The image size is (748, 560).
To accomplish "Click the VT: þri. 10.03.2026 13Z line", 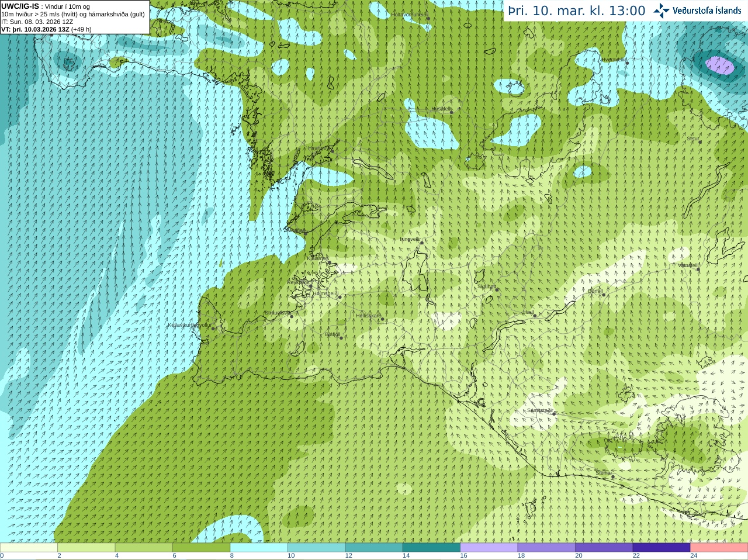I will click(x=46, y=29).
